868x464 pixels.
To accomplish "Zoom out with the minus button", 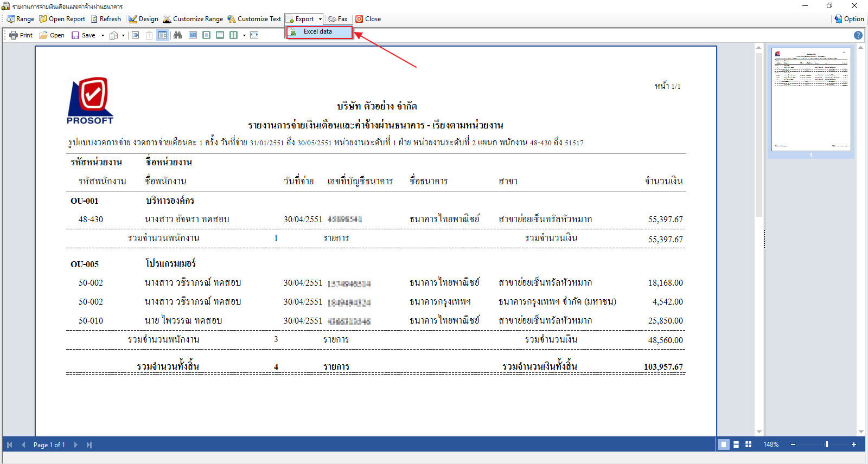I will [793, 444].
